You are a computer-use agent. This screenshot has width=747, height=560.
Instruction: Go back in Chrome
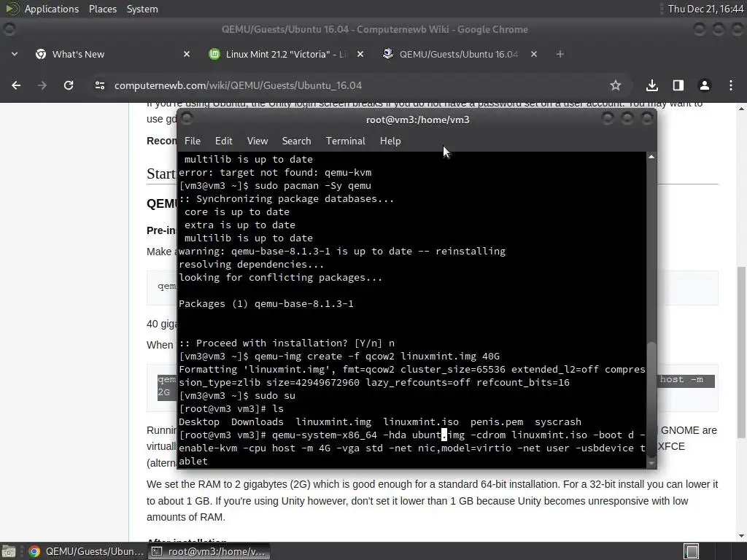coord(16,85)
